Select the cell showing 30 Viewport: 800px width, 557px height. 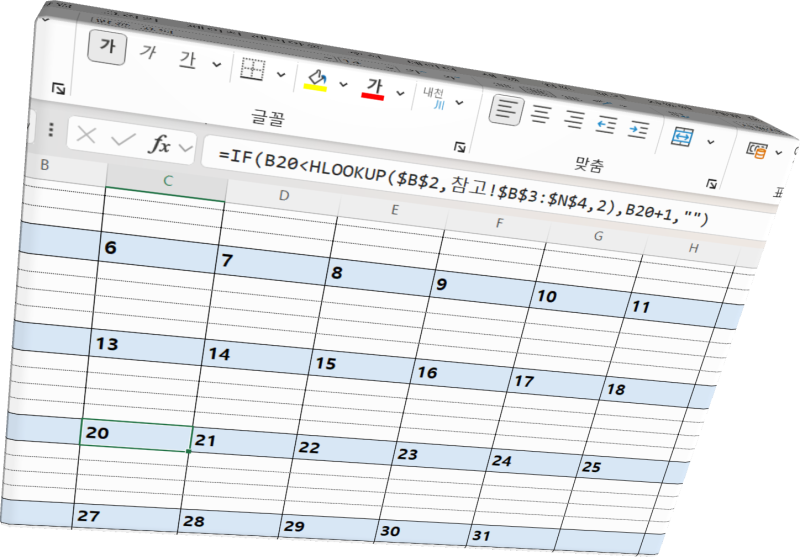click(x=424, y=535)
